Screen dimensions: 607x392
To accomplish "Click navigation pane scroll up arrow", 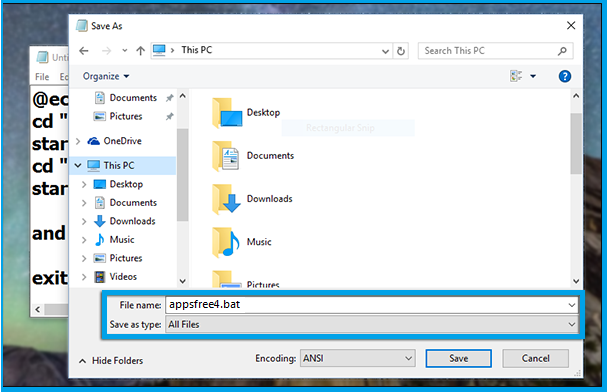I will 183,96.
